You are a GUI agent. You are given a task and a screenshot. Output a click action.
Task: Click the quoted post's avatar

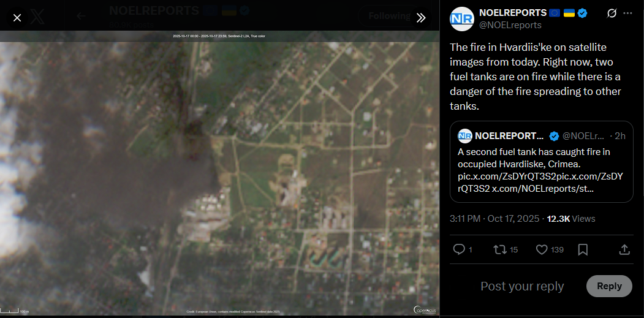(x=464, y=135)
